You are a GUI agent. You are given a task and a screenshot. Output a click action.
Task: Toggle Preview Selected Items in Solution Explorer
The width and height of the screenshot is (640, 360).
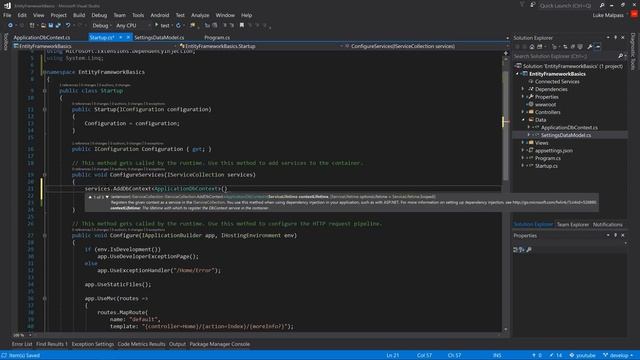click(598, 47)
